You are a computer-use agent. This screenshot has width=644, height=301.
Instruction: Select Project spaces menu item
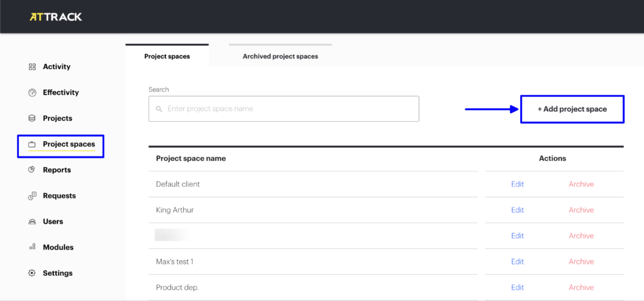(69, 144)
